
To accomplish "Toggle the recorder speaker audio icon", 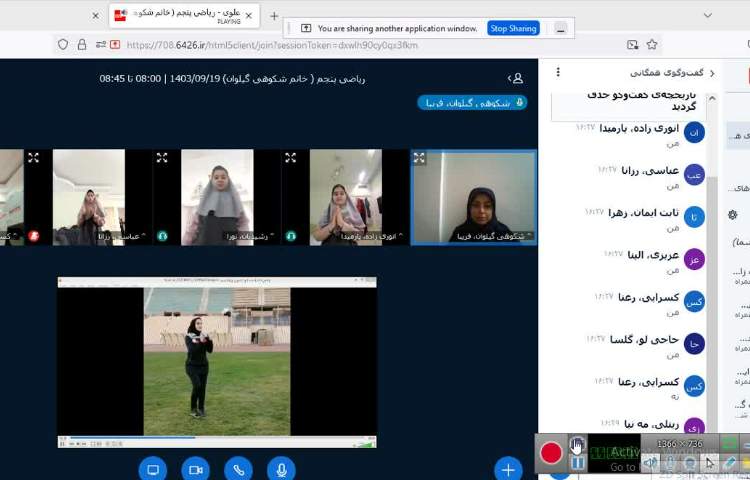I will click(650, 463).
